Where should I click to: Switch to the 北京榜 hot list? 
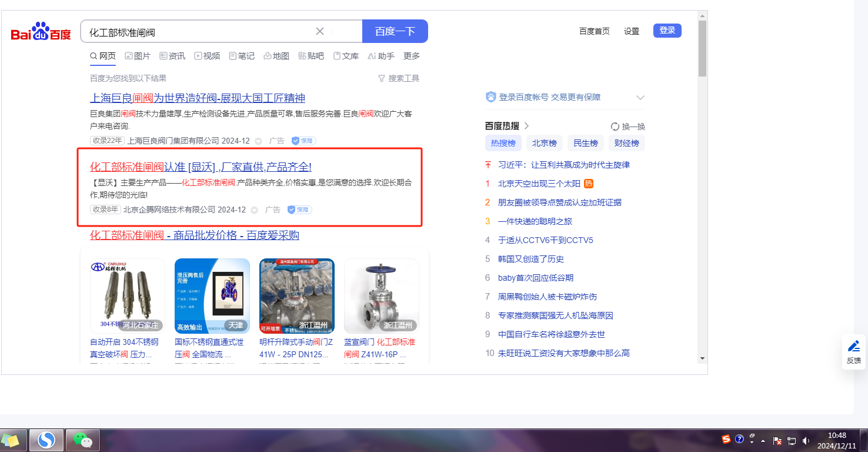(x=545, y=143)
